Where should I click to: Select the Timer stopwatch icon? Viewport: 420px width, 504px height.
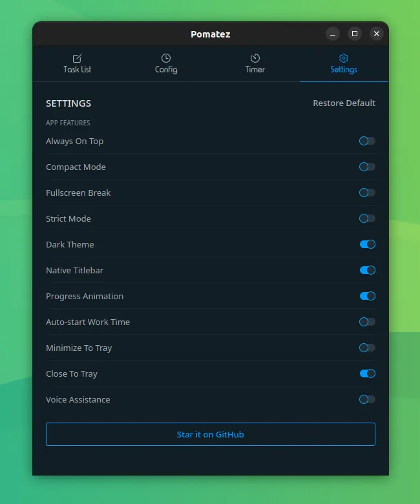coord(255,58)
